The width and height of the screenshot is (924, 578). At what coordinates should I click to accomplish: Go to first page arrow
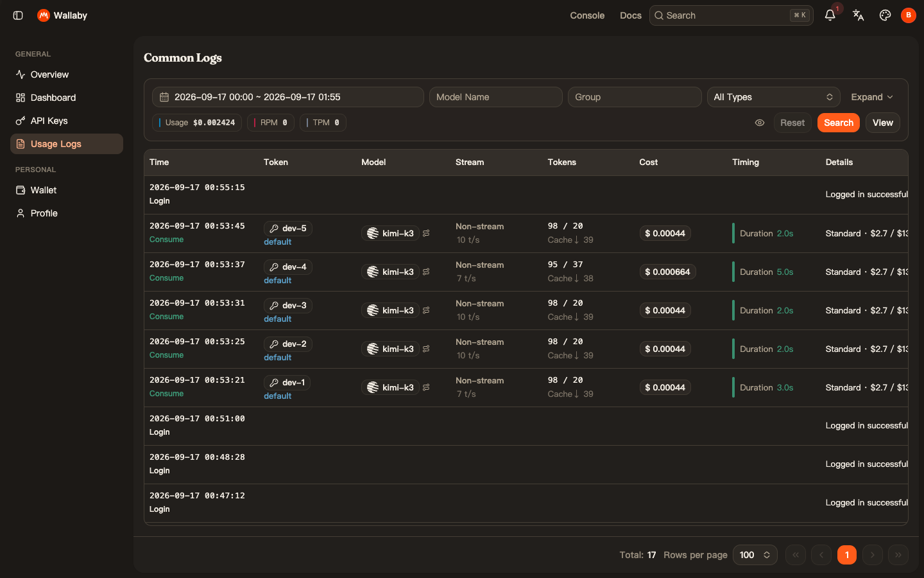point(796,555)
